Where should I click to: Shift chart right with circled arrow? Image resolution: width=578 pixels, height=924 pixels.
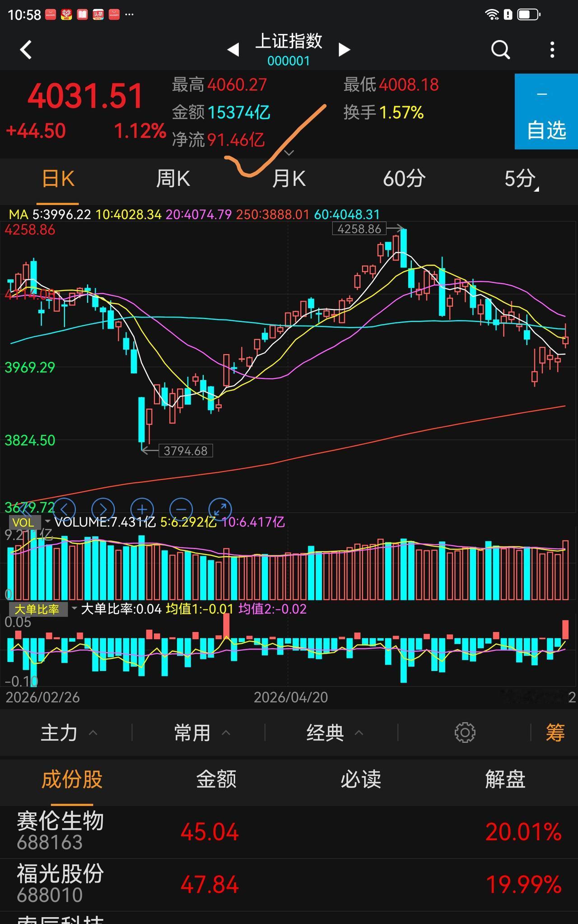pos(103,509)
